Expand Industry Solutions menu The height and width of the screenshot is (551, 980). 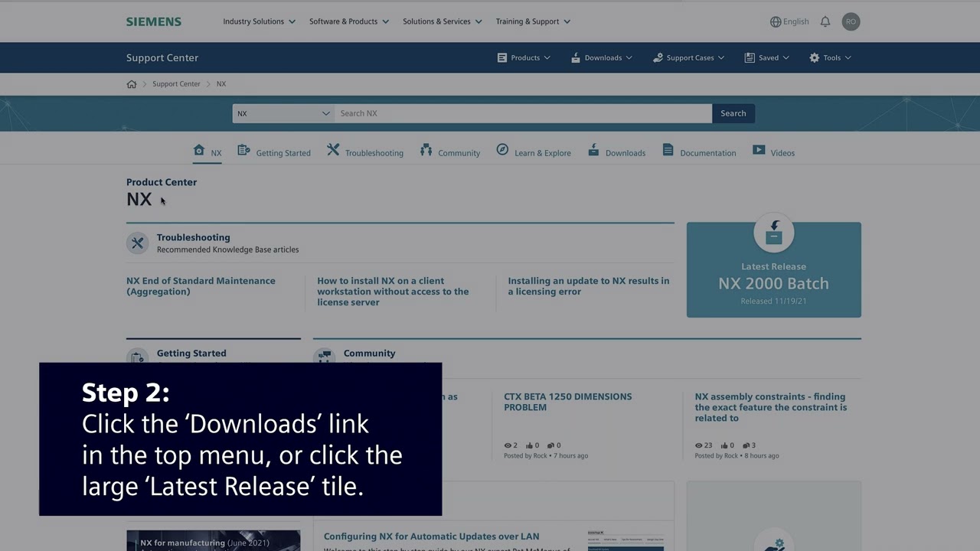260,21
